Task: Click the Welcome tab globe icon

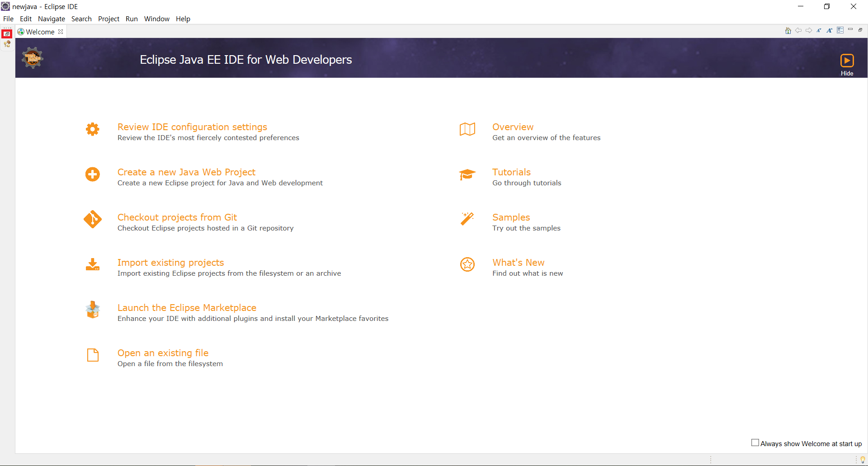Action: [21, 32]
